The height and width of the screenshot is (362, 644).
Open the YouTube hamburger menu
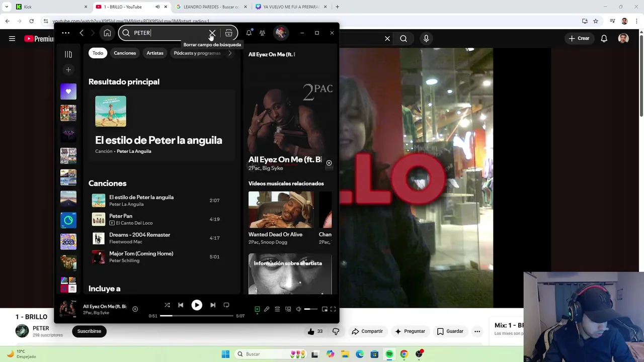[12, 38]
